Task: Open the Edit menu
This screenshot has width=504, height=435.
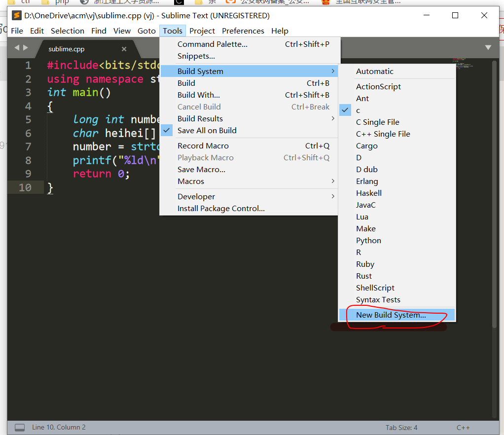Action: pos(37,31)
